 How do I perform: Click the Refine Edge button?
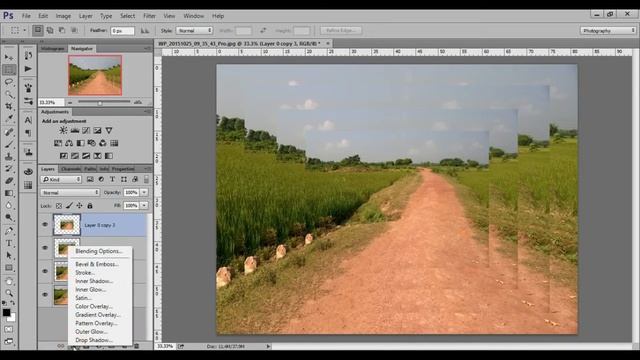[341, 31]
